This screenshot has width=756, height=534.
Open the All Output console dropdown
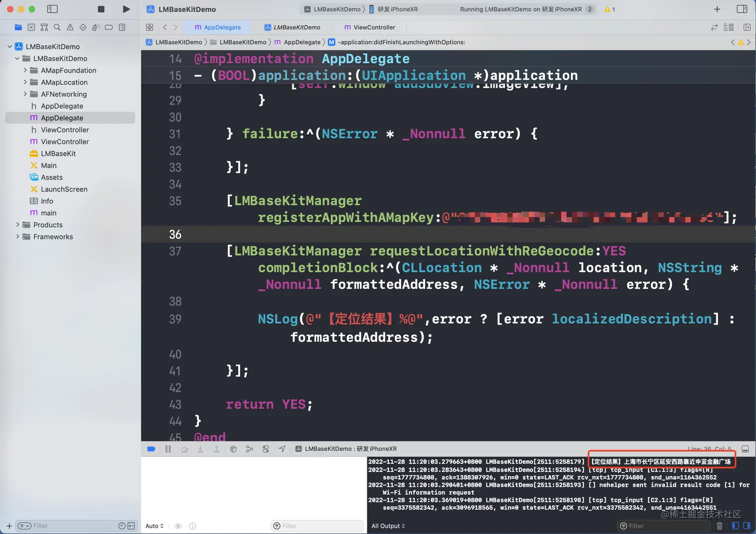coord(388,526)
